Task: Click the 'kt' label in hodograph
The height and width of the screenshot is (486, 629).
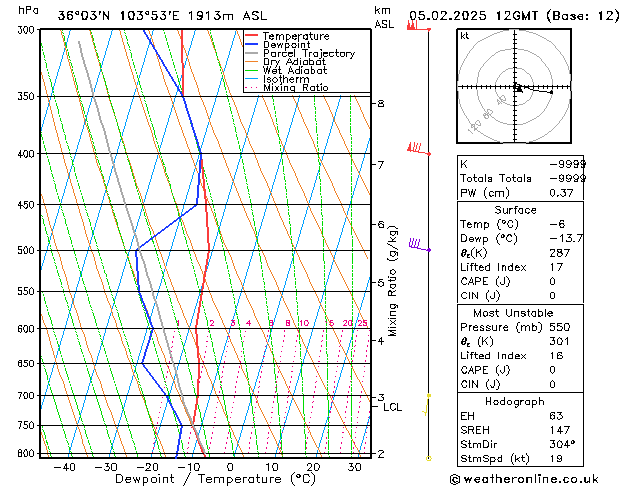Action: click(465, 36)
